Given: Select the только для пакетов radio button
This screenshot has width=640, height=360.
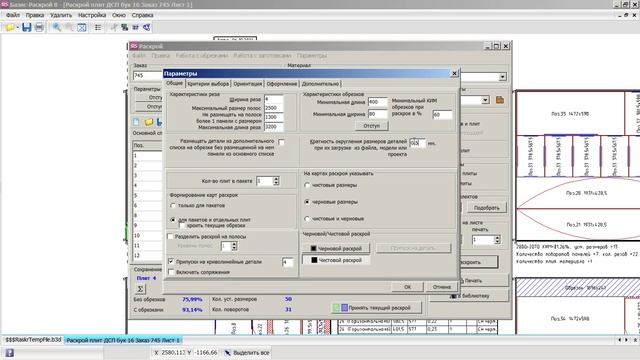Looking at the screenshot, I should pyautogui.click(x=173, y=205).
